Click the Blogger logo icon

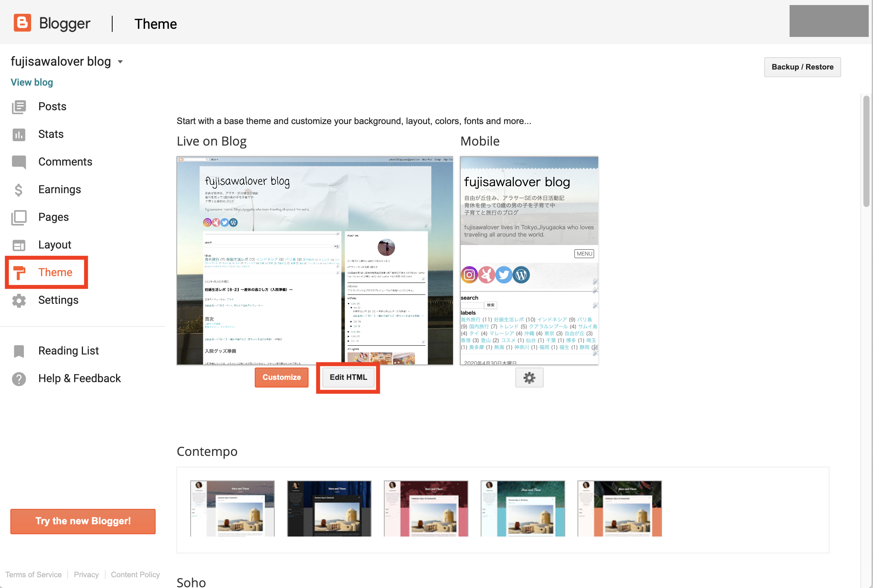coord(22,23)
